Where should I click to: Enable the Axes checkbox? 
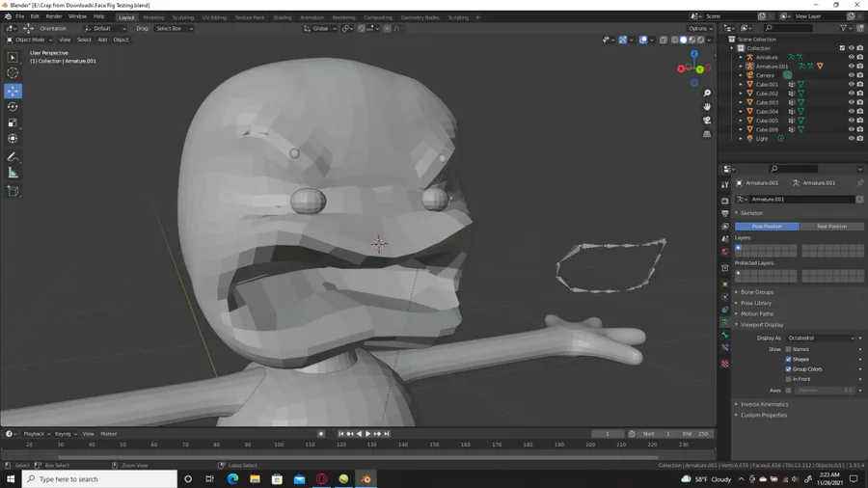[x=788, y=390]
